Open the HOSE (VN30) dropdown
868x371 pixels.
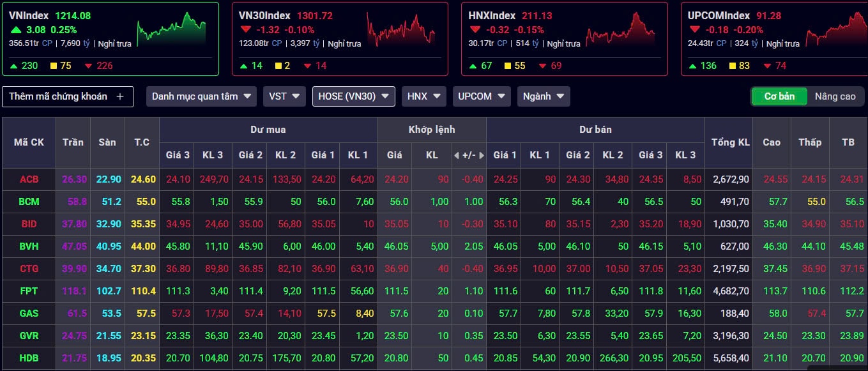(x=354, y=96)
